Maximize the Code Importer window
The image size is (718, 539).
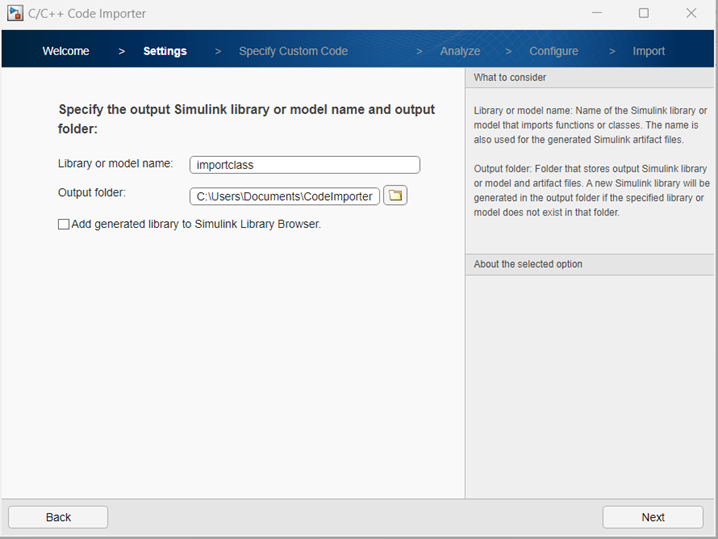[x=644, y=13]
